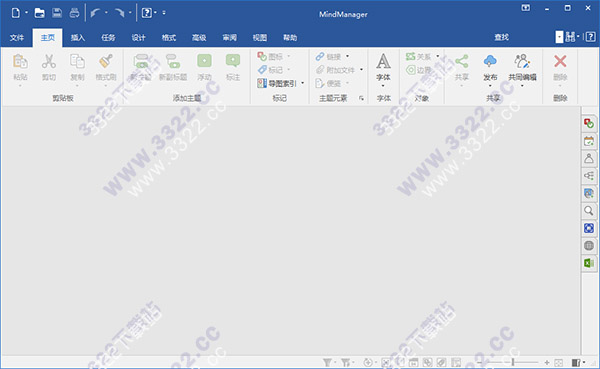This screenshot has width=600, height=369.
Task: Switch to the Advanced (高级) tab
Action: tap(199, 38)
